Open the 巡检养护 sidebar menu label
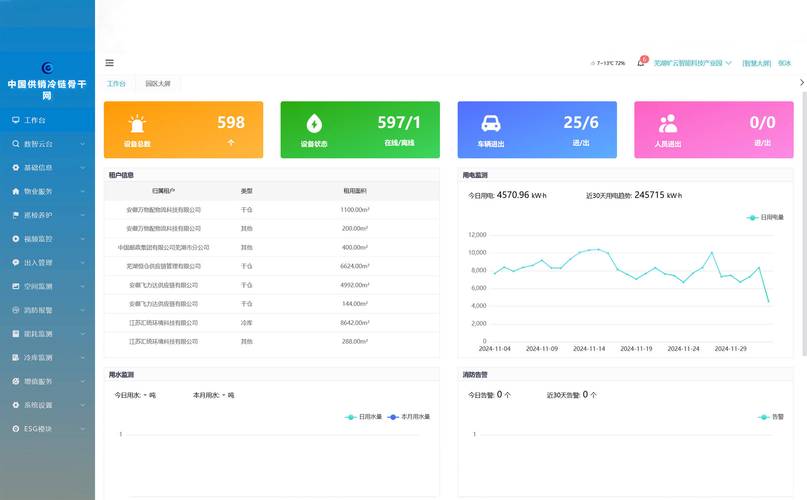The height and width of the screenshot is (500, 807). coord(38,215)
